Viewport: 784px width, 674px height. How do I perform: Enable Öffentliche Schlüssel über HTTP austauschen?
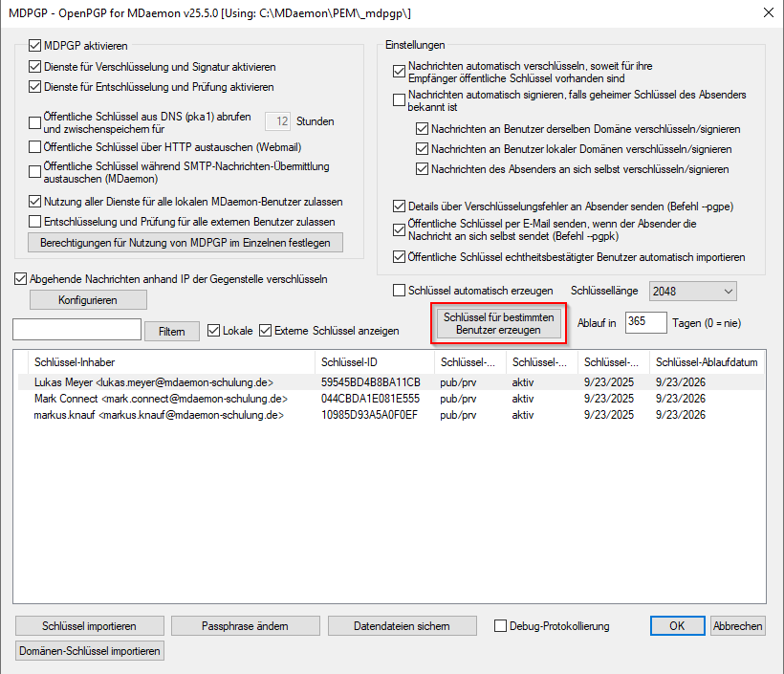(36, 146)
